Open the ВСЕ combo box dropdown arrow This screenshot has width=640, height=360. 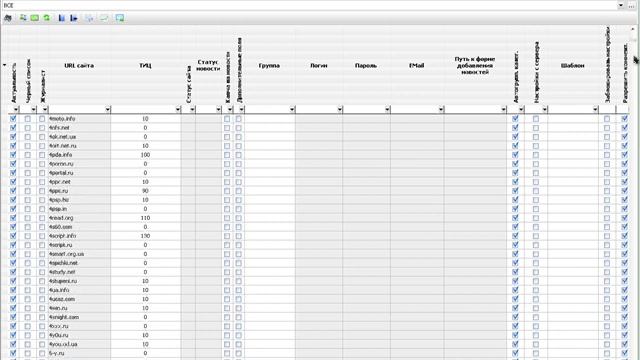(x=620, y=5)
